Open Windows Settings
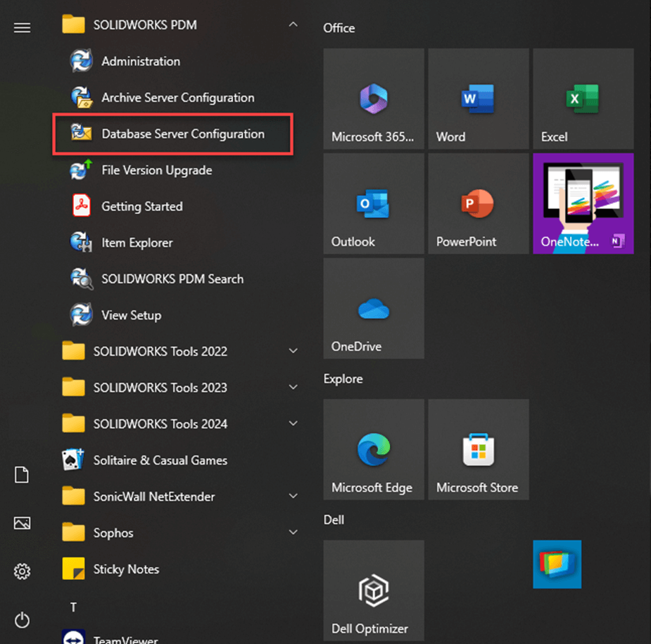651x644 pixels. [x=22, y=572]
